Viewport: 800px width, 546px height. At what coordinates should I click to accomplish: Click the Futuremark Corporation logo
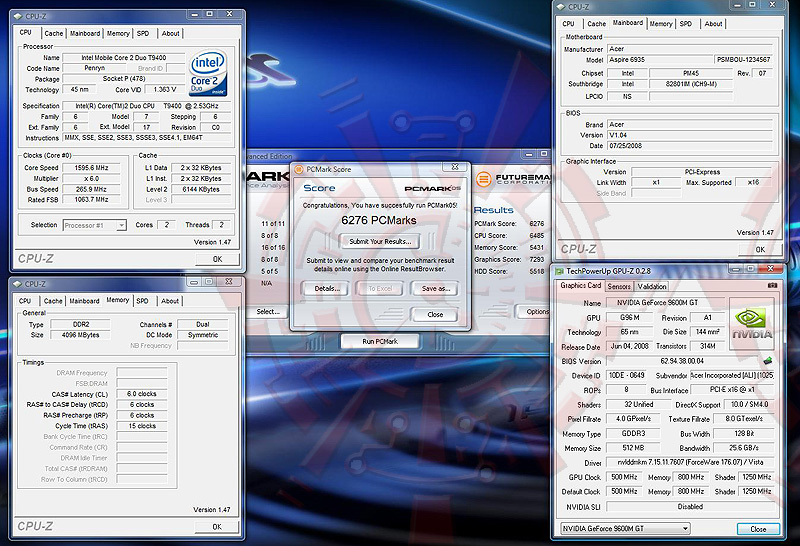click(513, 179)
